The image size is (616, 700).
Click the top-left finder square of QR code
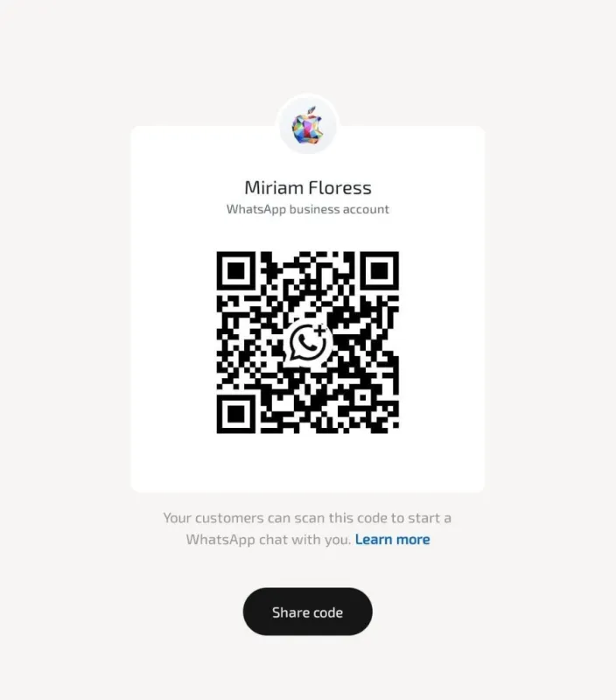pos(236,270)
